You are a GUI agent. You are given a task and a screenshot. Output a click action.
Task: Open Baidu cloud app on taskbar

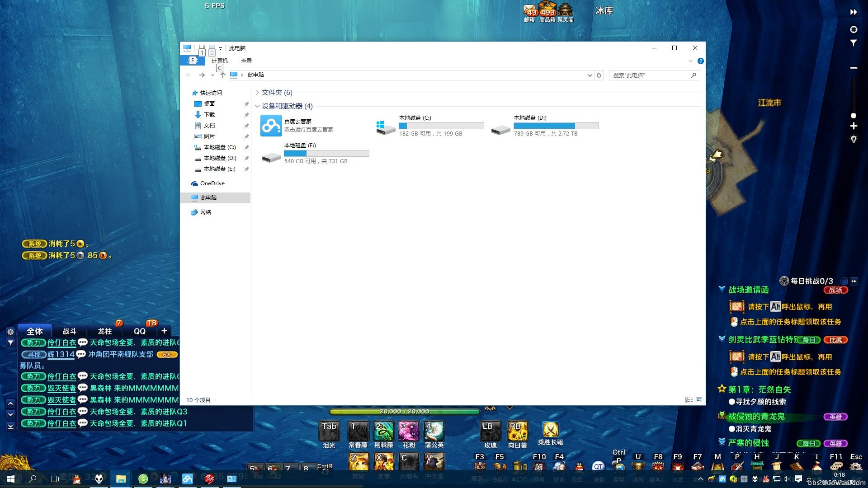pos(187,479)
